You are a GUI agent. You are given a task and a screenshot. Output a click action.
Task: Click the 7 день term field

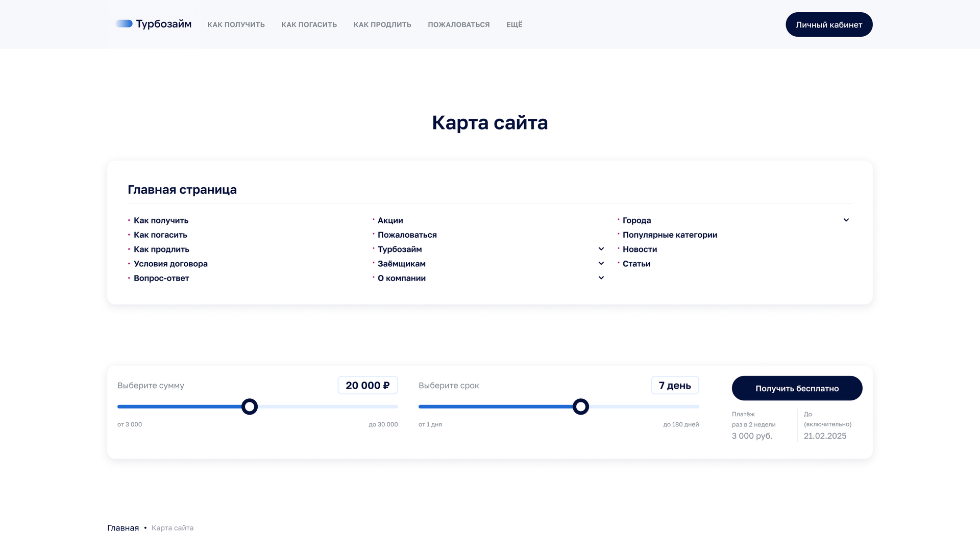point(674,386)
